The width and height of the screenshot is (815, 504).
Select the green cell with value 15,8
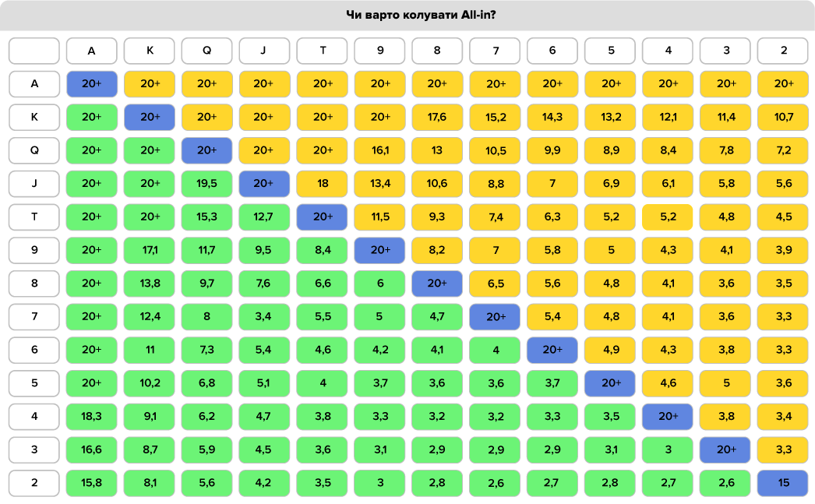coord(91,483)
